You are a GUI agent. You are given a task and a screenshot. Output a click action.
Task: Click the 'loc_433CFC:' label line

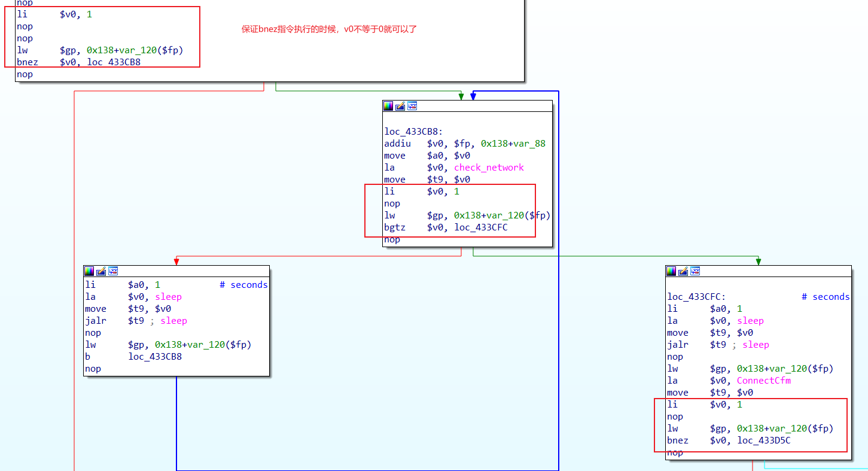(697, 297)
